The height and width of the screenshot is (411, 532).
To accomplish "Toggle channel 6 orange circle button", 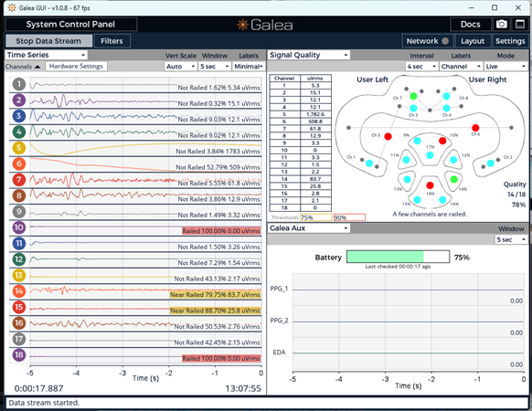I will pyautogui.click(x=19, y=163).
